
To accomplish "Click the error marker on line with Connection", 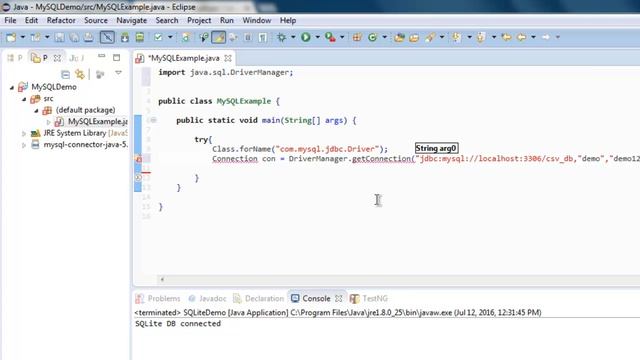I will click(138, 159).
